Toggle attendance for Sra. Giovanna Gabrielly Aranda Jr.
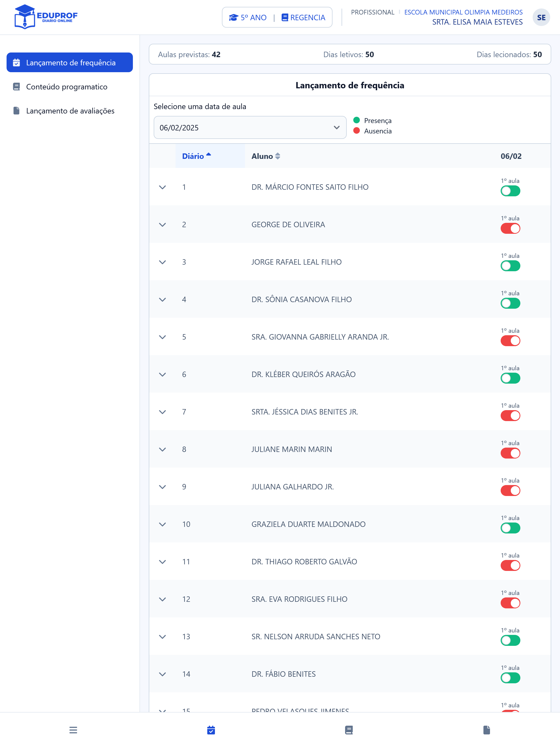Screen dimensions: 560x747 (x=510, y=341)
